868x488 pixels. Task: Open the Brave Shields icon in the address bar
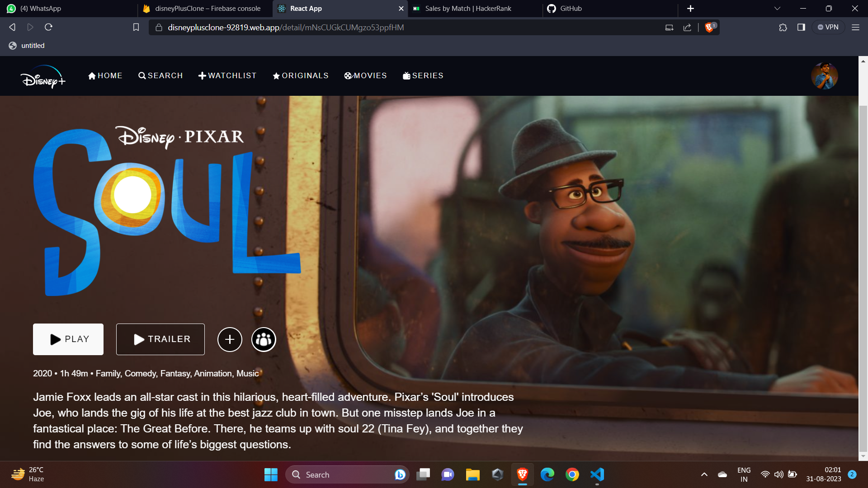pyautogui.click(x=709, y=27)
